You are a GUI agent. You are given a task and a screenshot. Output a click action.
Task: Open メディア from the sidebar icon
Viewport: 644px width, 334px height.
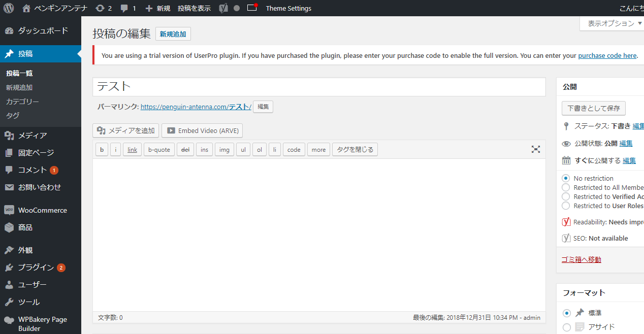pyautogui.click(x=9, y=135)
